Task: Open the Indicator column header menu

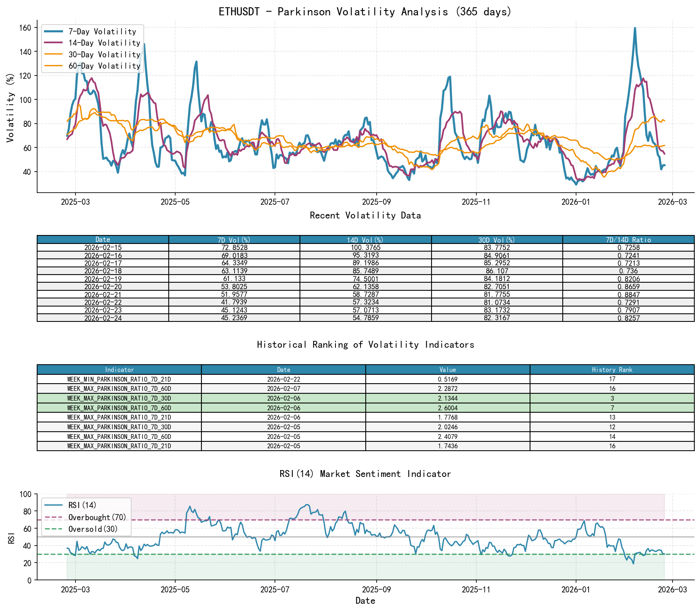Action: pos(119,370)
